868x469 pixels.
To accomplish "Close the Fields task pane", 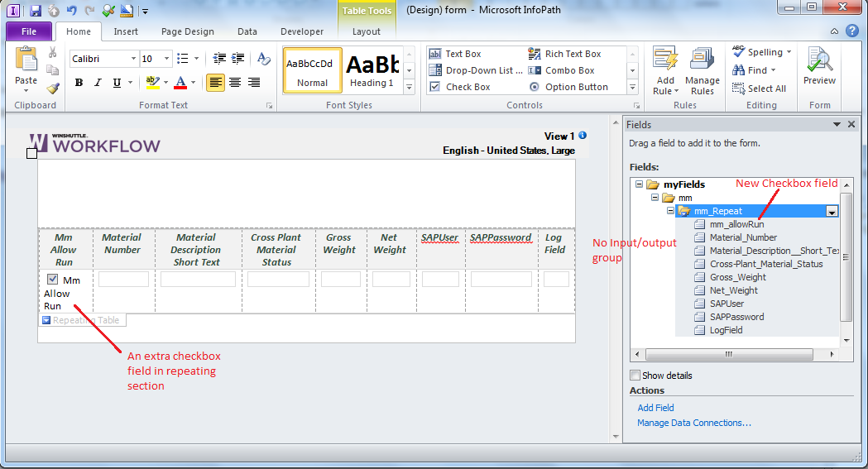I will (851, 124).
